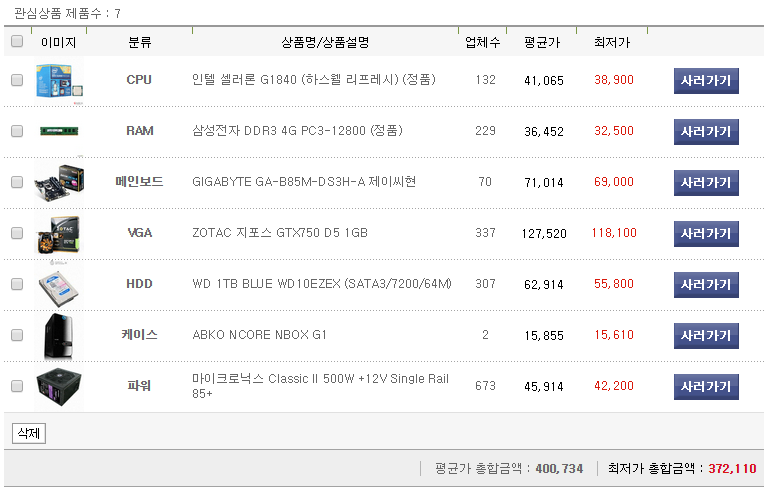Click the Micronics power supply image
This screenshot has width=770, height=497.
click(x=58, y=386)
